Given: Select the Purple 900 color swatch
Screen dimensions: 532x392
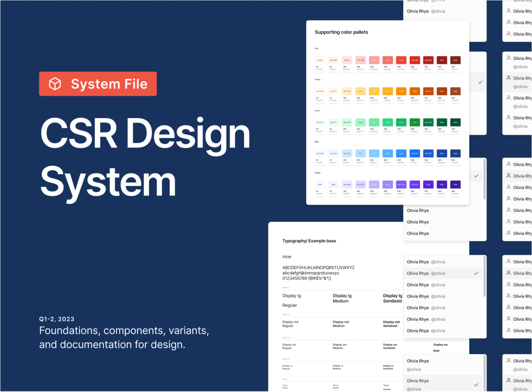Looking at the screenshot, I should 455,185.
